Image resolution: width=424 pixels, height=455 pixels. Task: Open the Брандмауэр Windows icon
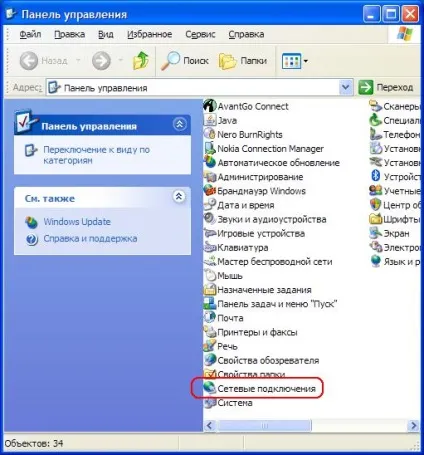point(210,191)
